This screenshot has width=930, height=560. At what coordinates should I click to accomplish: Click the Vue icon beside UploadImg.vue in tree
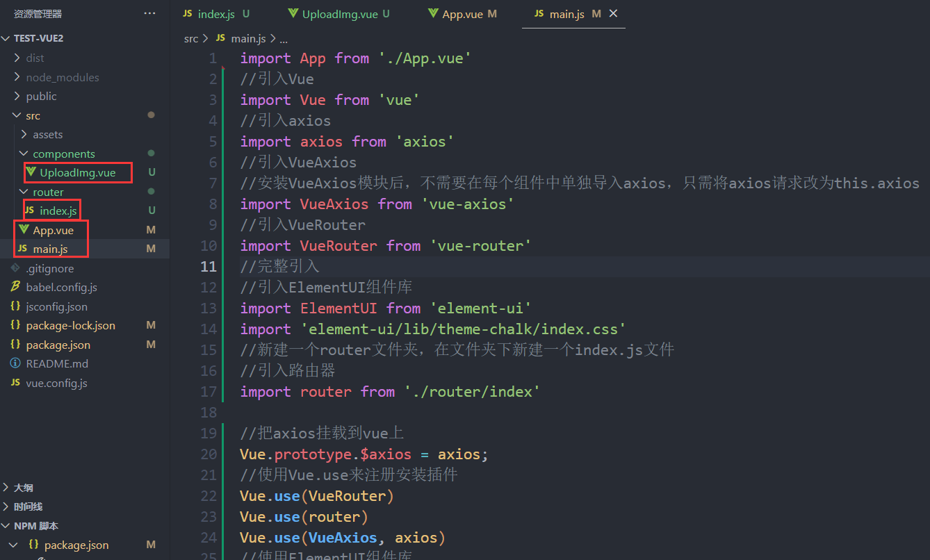click(31, 172)
